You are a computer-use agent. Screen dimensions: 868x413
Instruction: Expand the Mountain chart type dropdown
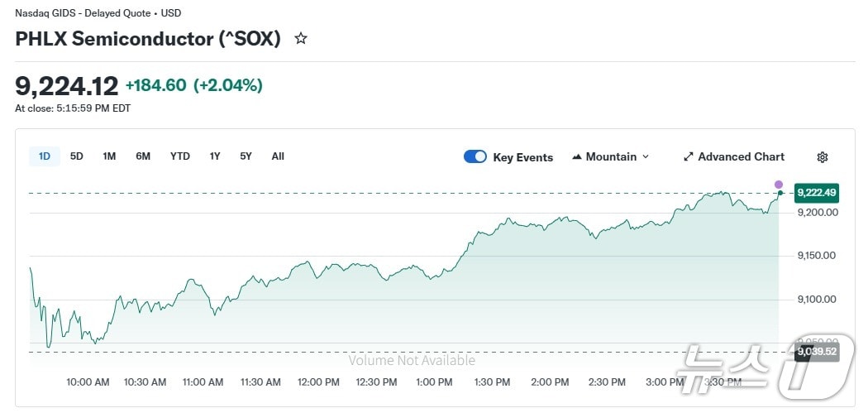coord(645,157)
